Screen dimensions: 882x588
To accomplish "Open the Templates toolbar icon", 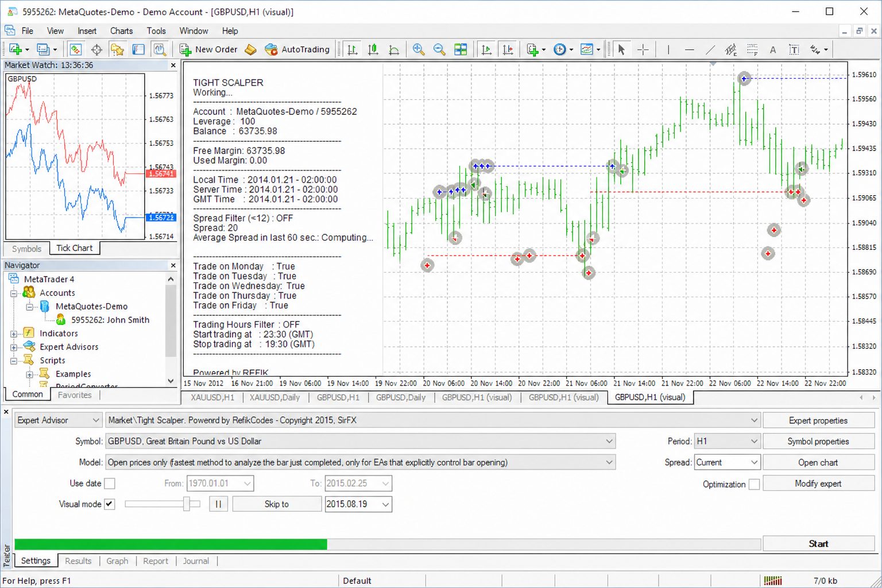I will tap(587, 49).
